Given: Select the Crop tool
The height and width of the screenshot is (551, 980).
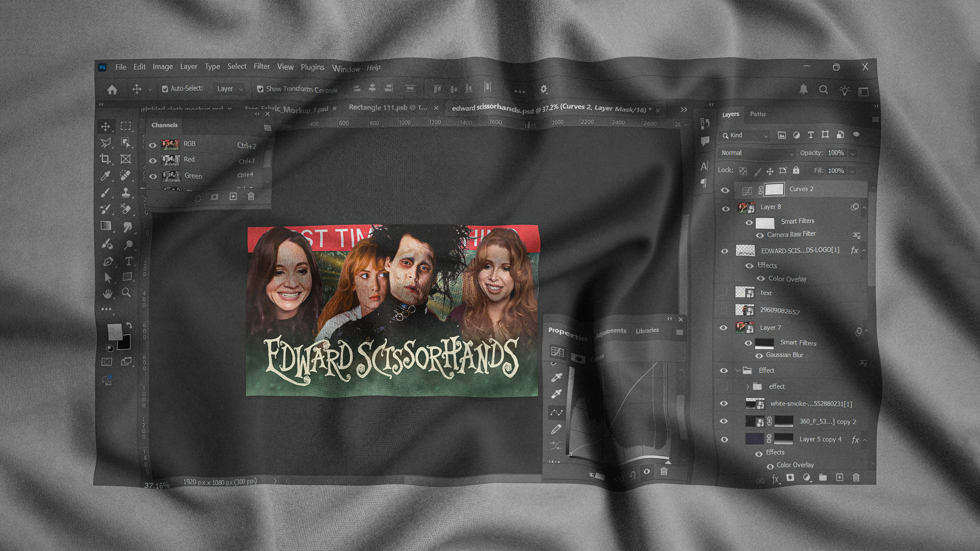Looking at the screenshot, I should coord(105,159).
